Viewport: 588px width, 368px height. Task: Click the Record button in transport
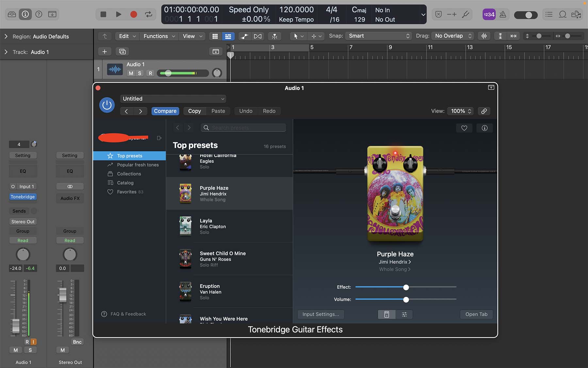click(x=133, y=14)
